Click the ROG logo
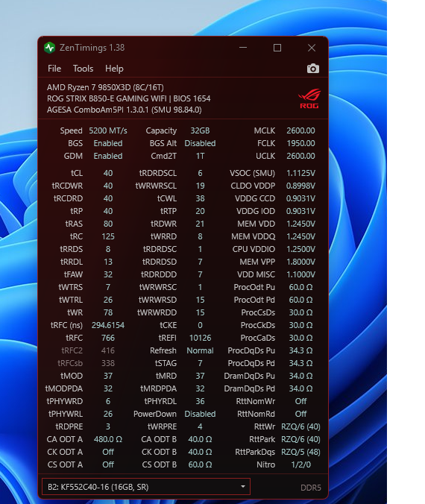 pos(309,98)
